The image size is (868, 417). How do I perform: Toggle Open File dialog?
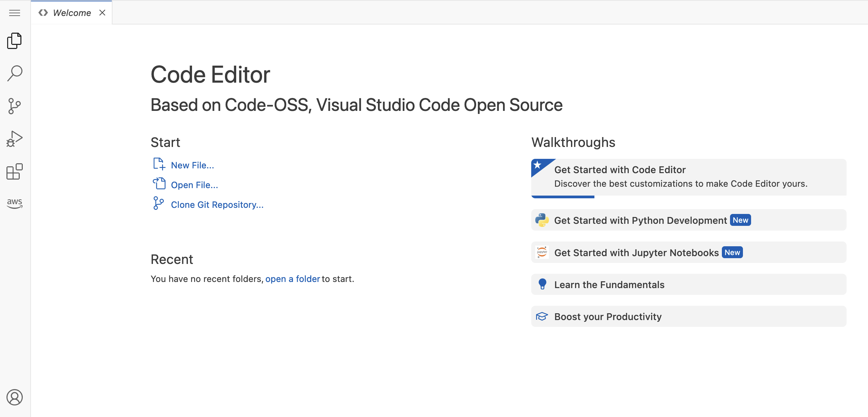[194, 184]
